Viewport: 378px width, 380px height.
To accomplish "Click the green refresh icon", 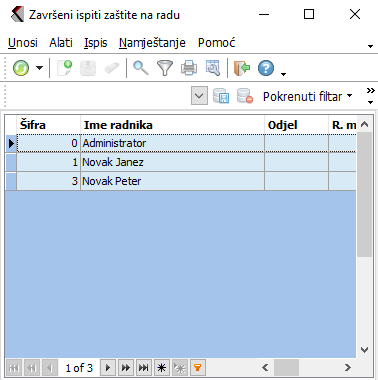I will point(21,68).
